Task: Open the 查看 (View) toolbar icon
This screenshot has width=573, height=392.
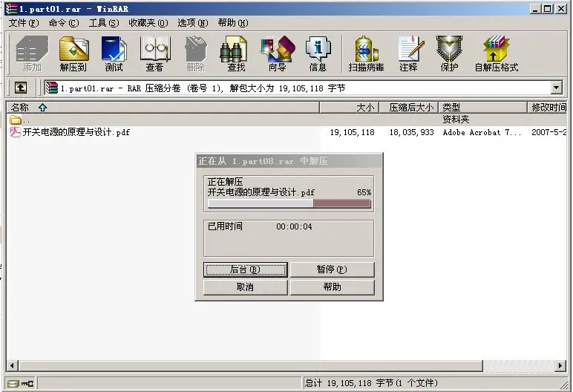Action: tap(154, 53)
